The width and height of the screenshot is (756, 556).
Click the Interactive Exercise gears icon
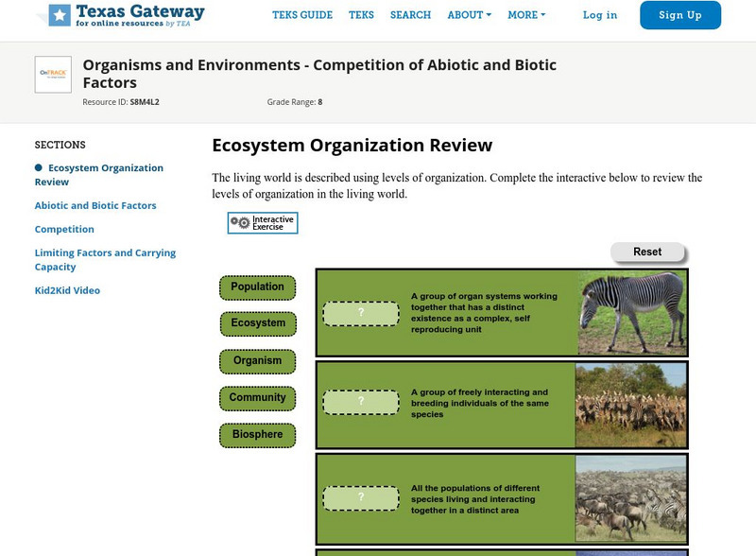[x=241, y=223]
